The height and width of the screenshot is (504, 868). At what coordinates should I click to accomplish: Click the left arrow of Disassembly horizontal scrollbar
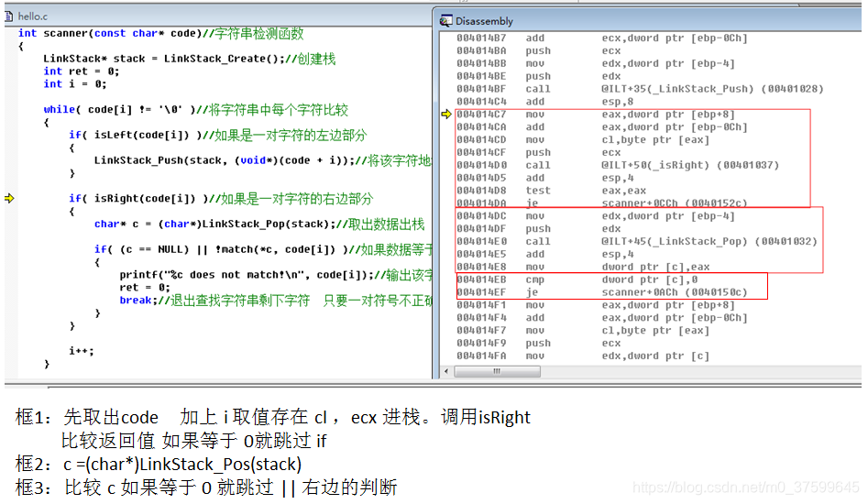tap(446, 371)
